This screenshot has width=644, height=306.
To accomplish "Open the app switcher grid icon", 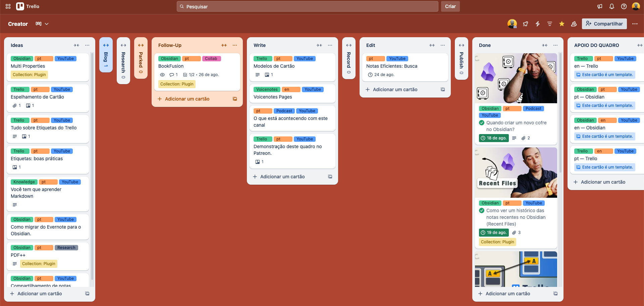I will point(8,6).
